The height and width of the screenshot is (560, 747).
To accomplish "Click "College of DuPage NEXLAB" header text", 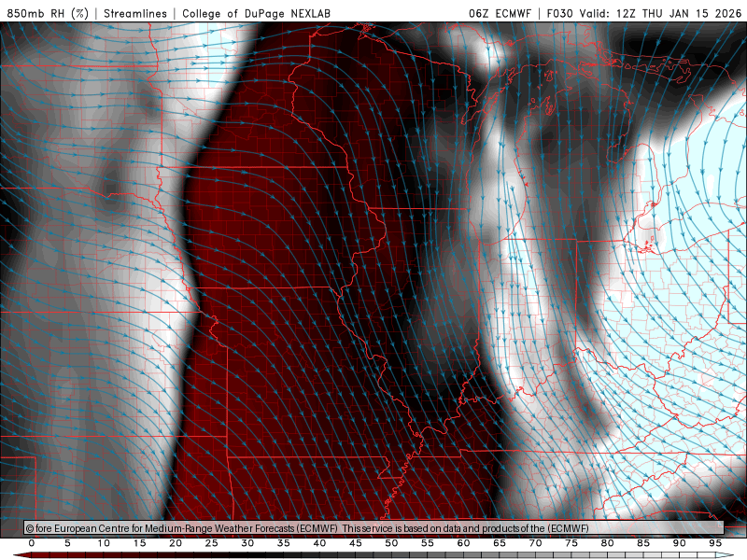I will 256,13.
